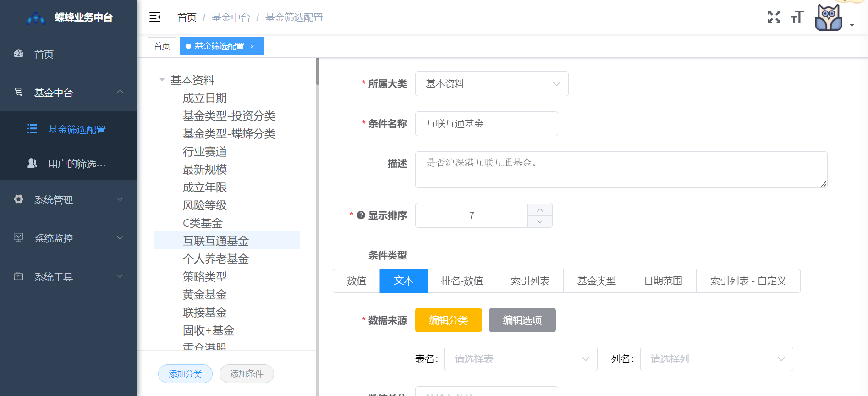This screenshot has width=868, height=396.
Task: Click the gear icon beside 系统管理
Action: (19, 199)
